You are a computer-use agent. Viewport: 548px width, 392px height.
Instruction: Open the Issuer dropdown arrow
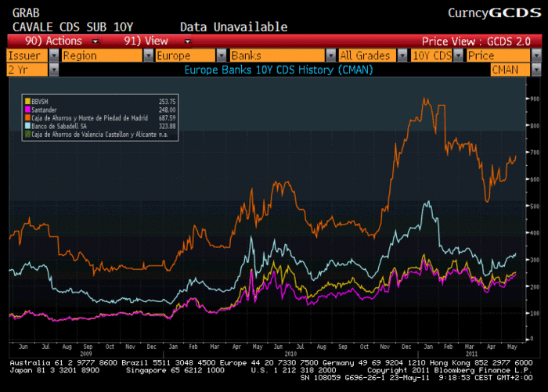pos(53,56)
